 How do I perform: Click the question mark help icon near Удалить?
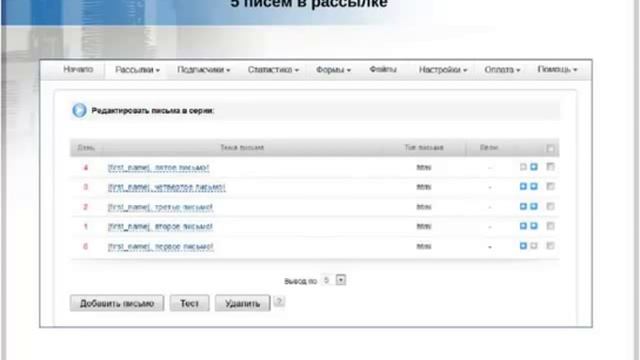[x=279, y=302]
